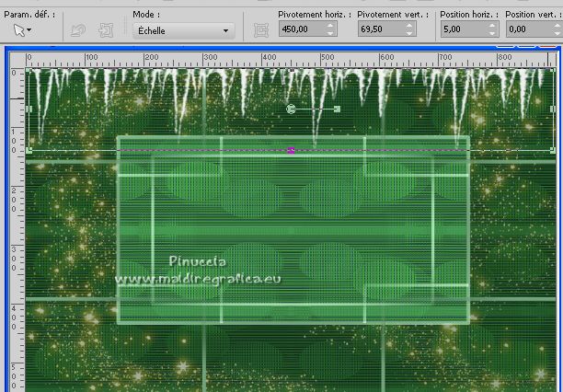This screenshot has width=563, height=392.
Task: Click the left-middle selection handle
Action: 29,109
